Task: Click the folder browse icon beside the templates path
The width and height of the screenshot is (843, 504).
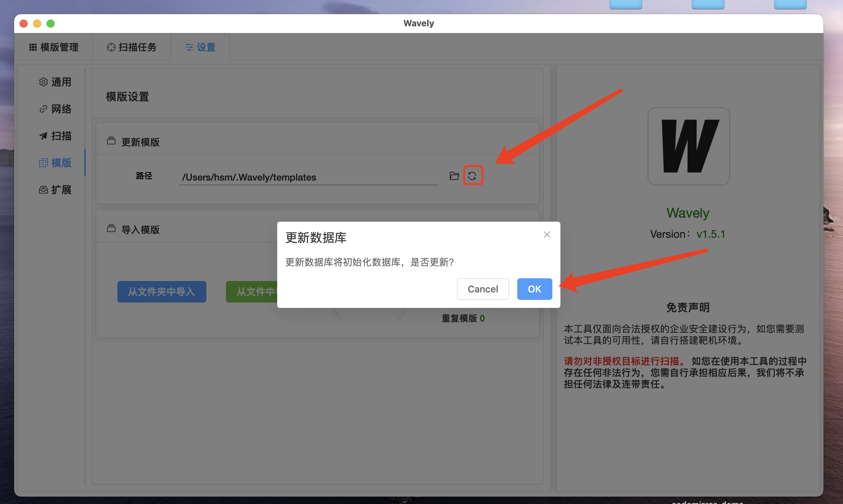Action: (x=454, y=176)
